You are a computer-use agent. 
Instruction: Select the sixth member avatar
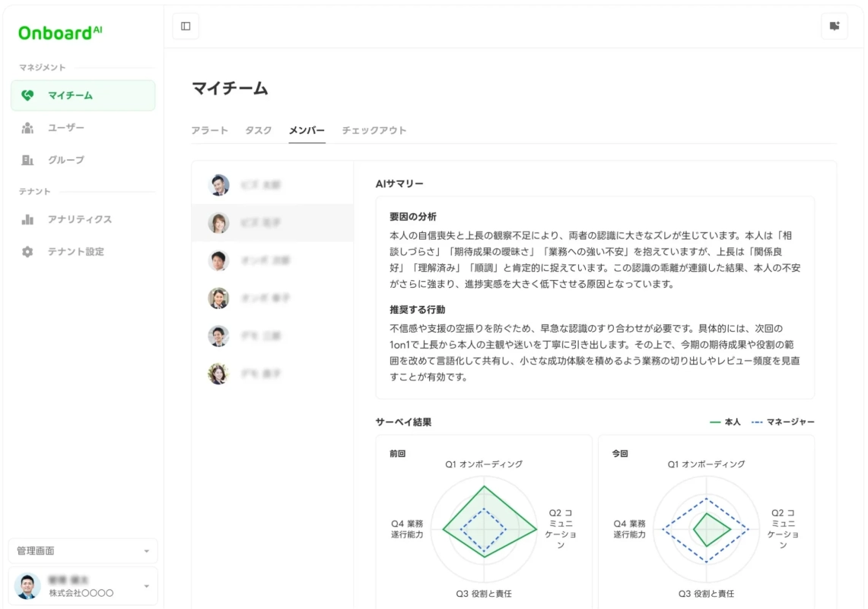pyautogui.click(x=218, y=374)
